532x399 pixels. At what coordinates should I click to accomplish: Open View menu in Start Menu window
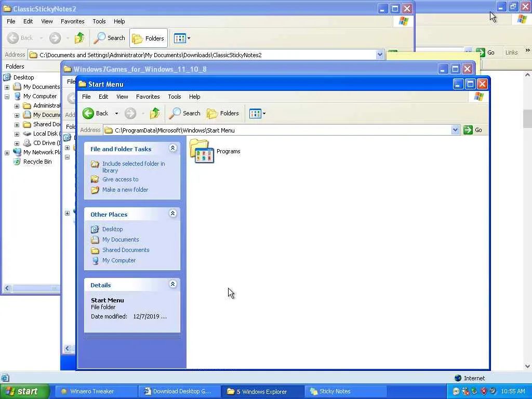pos(122,97)
